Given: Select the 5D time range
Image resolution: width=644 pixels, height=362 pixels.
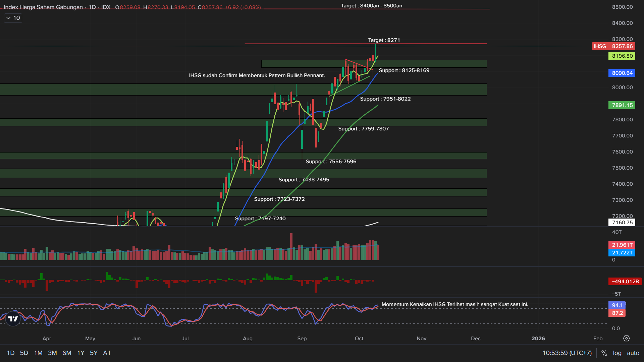Looking at the screenshot, I should tap(24, 353).
